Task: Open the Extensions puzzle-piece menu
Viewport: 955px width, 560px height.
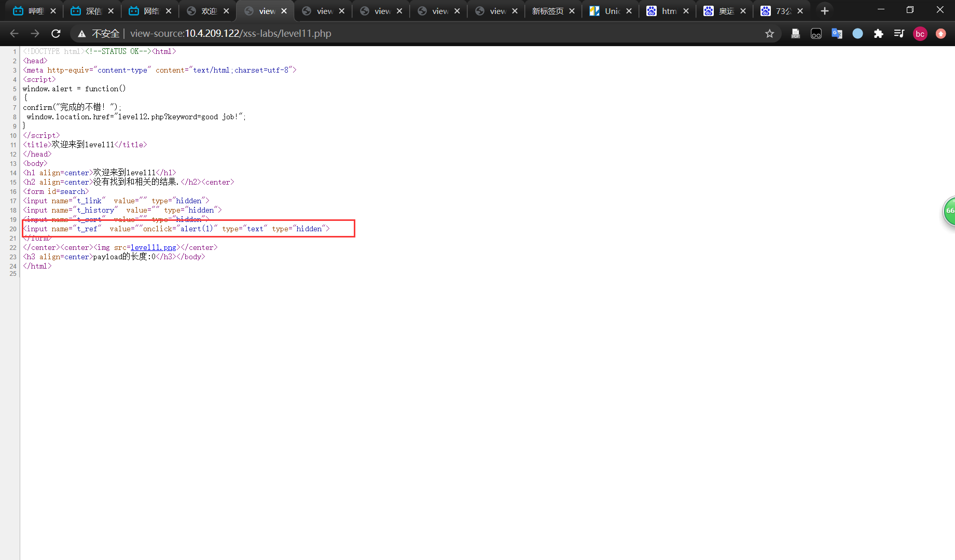Action: 878,34
